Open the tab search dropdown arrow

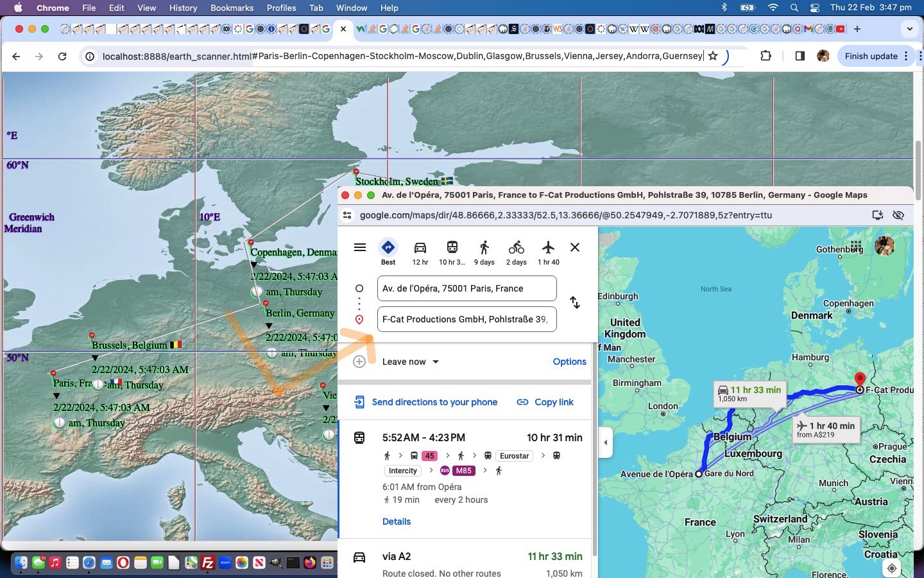(x=909, y=29)
